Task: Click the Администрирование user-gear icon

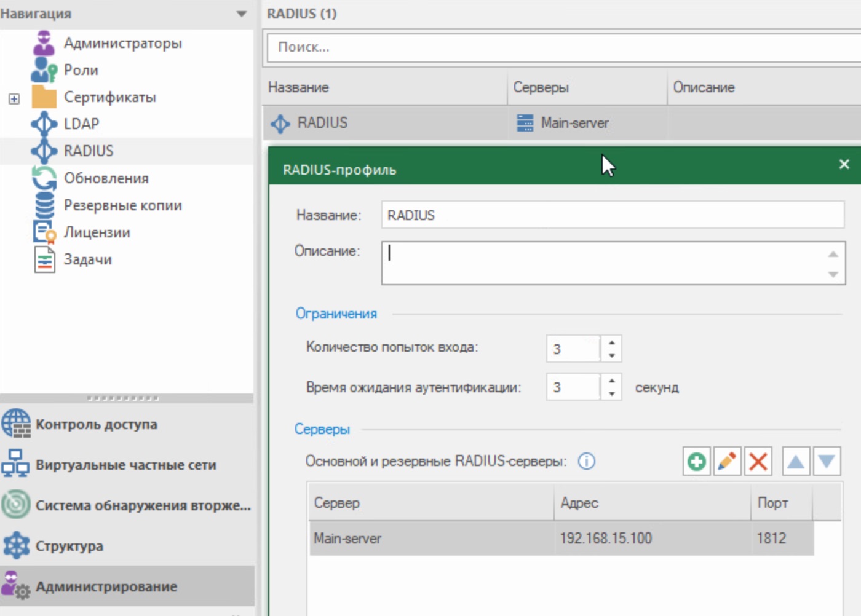Action: tap(15, 585)
